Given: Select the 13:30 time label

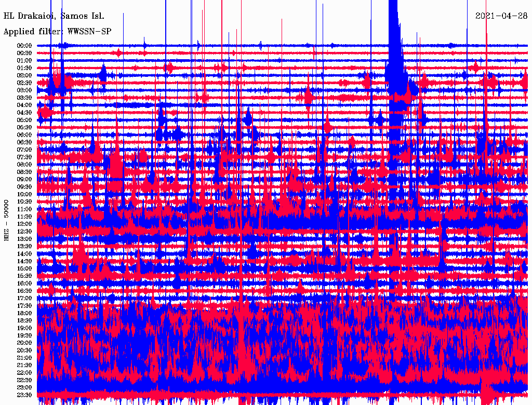Looking at the screenshot, I should [x=24, y=246].
